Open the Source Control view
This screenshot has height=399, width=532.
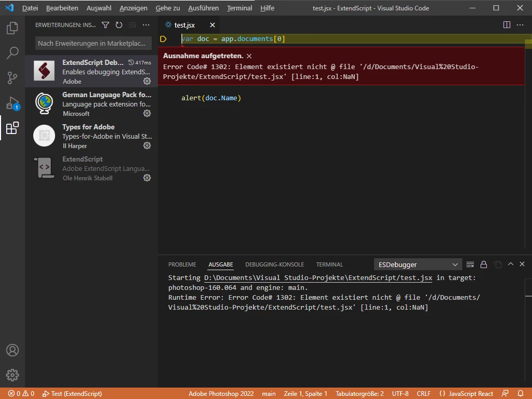click(12, 78)
